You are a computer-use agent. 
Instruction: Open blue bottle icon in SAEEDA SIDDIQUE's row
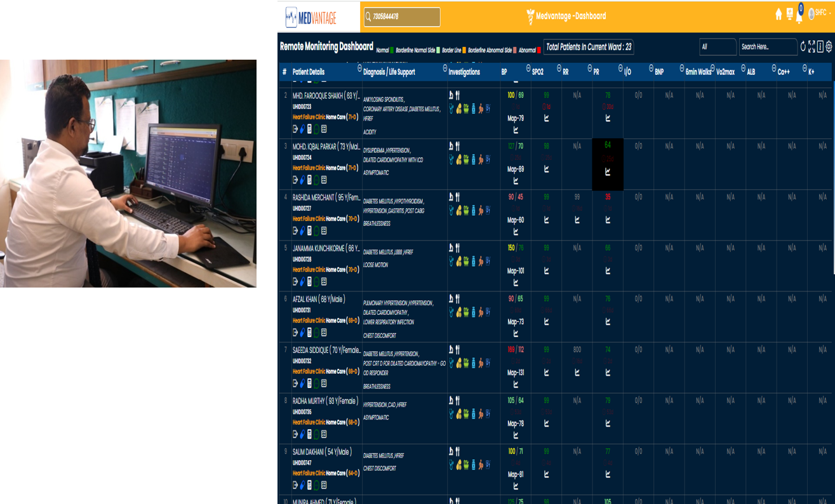pyautogui.click(x=474, y=362)
